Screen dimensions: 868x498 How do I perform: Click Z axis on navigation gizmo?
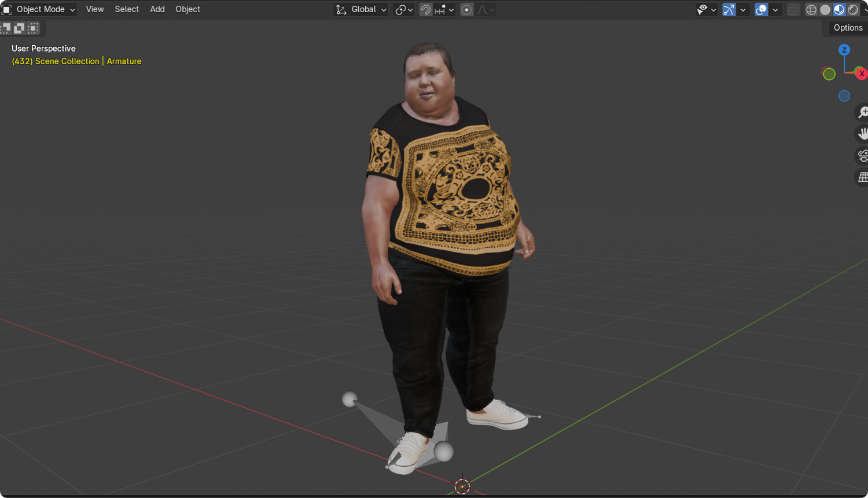(x=844, y=50)
